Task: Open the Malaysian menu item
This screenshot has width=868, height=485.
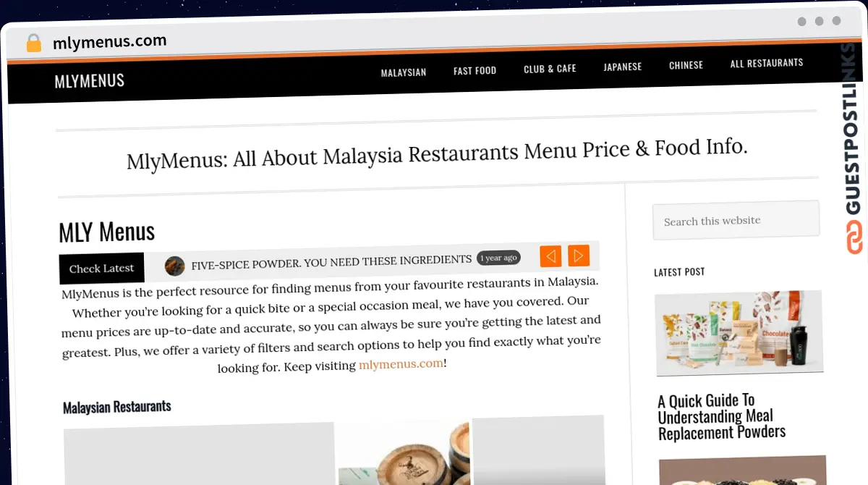Action: (404, 72)
